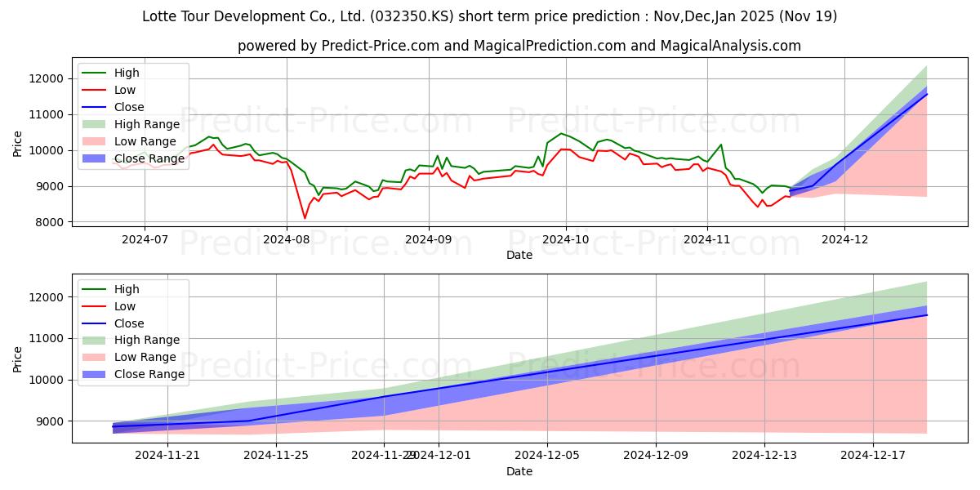This screenshot has height=490, width=980.
Task: Click the 2024-10 date tick label
Action: [x=566, y=238]
